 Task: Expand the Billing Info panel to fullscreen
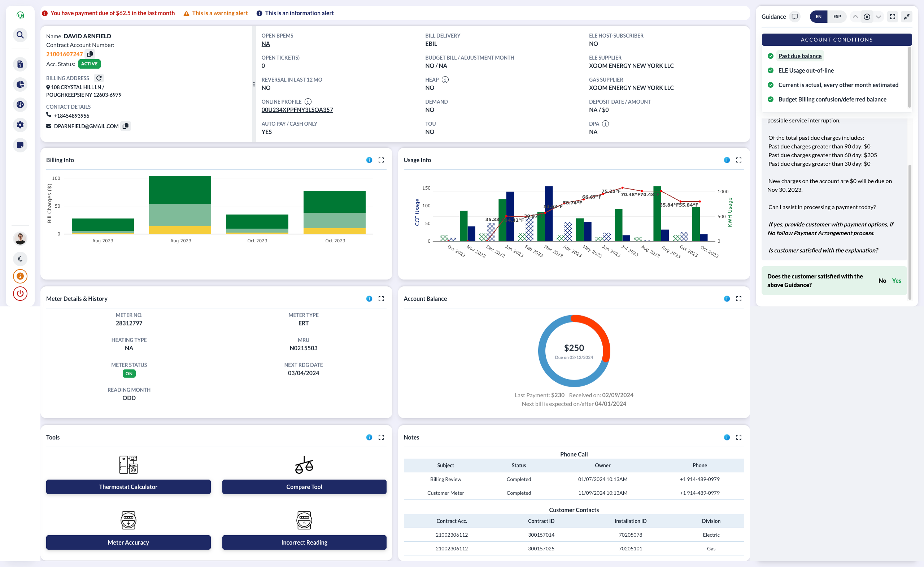pos(381,160)
